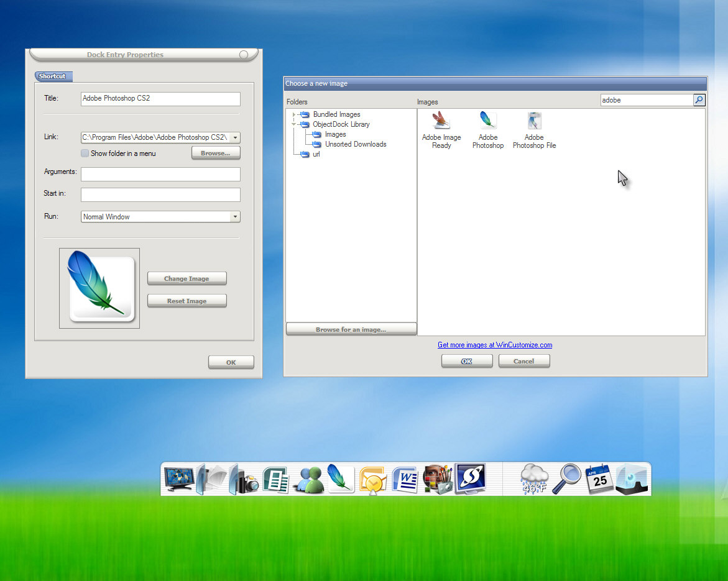Open the Link path dropdown arrow
This screenshot has height=581, width=728.
click(x=236, y=137)
